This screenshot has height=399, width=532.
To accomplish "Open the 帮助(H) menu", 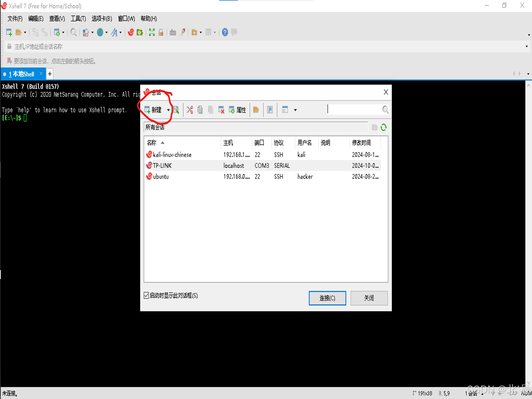I will tap(149, 18).
